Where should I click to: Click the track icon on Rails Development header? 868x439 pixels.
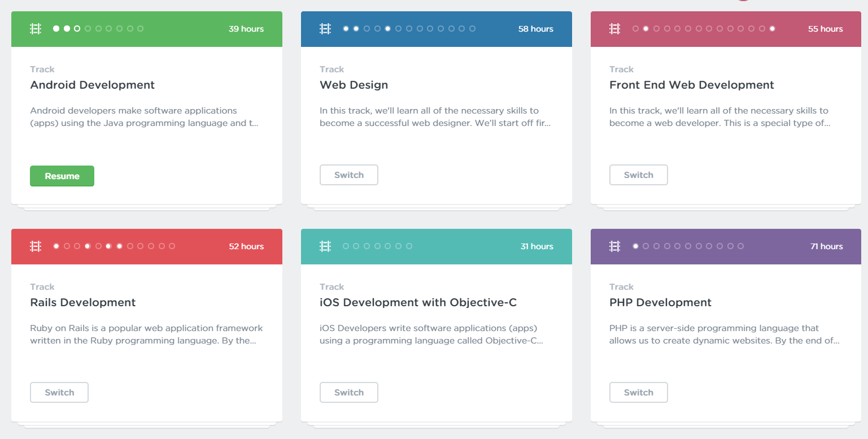36,246
